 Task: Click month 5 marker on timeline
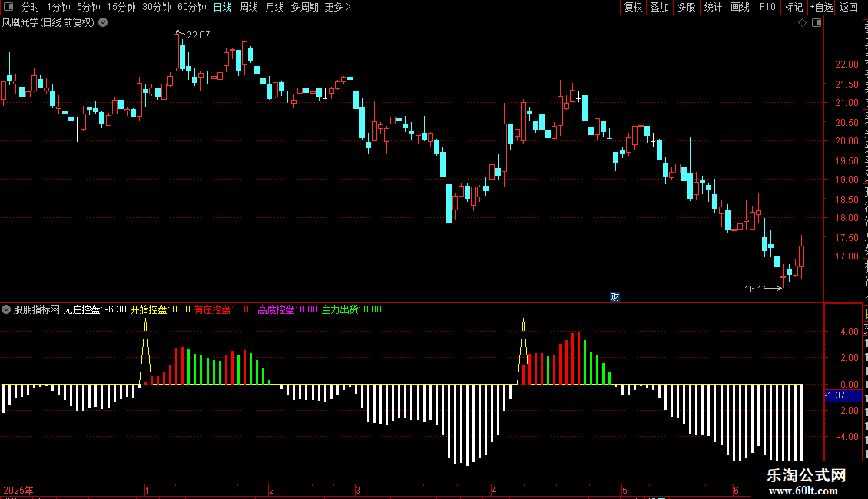[x=624, y=491]
